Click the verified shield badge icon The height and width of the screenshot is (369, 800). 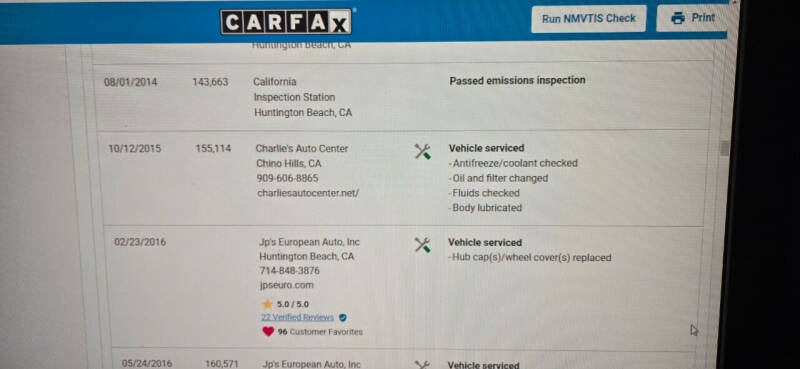click(343, 317)
